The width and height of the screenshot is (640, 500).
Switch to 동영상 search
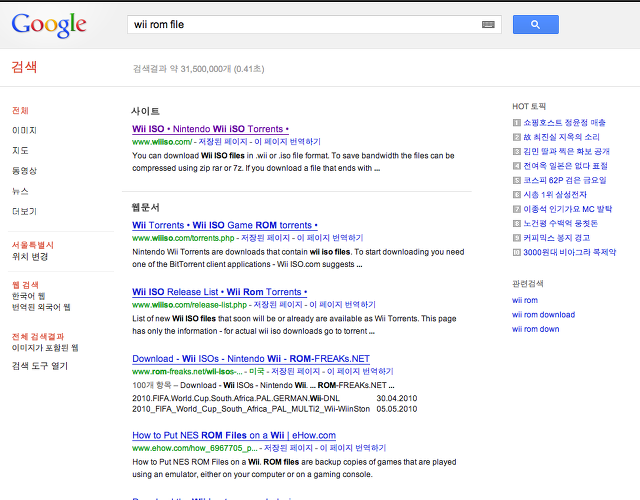coord(24,171)
